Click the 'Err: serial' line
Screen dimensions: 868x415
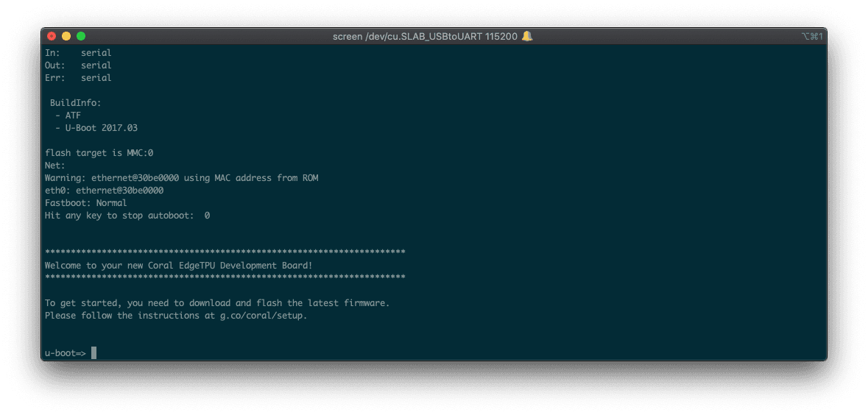pos(78,78)
